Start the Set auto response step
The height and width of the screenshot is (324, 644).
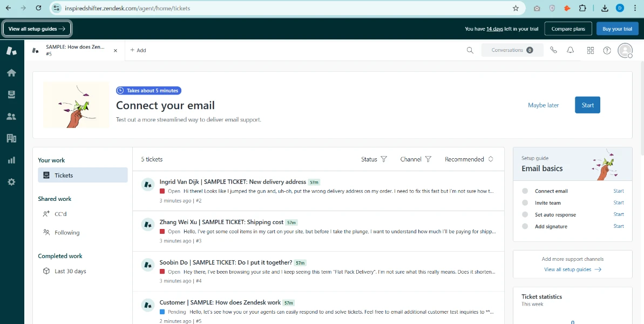click(618, 214)
